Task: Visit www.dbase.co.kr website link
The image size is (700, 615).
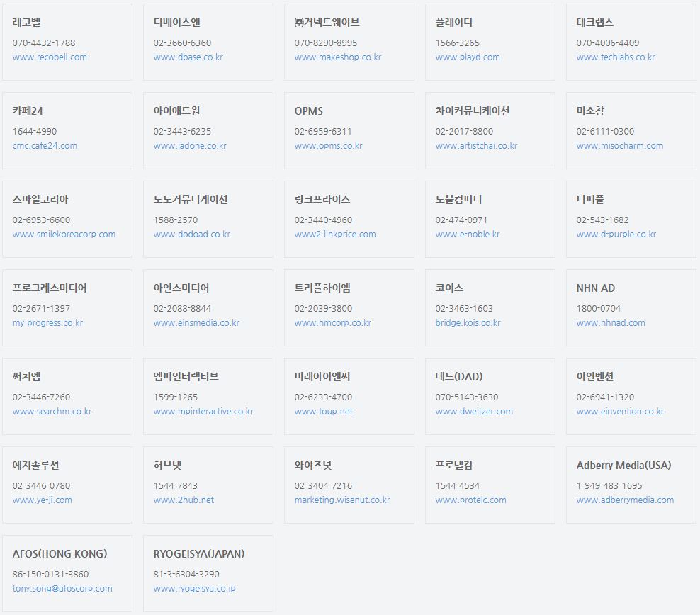Action: [188, 57]
